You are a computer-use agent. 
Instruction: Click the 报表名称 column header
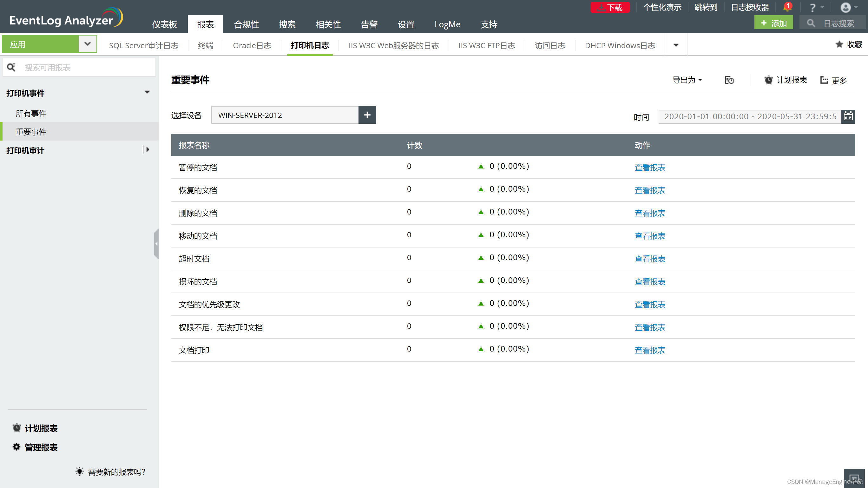click(194, 145)
